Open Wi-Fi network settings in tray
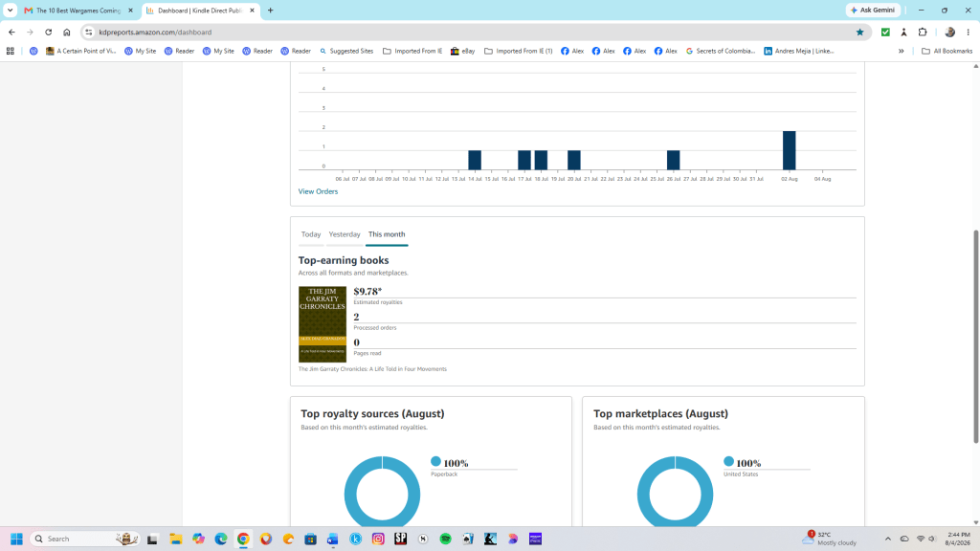Screen dimensions: 980x551 coord(920,539)
